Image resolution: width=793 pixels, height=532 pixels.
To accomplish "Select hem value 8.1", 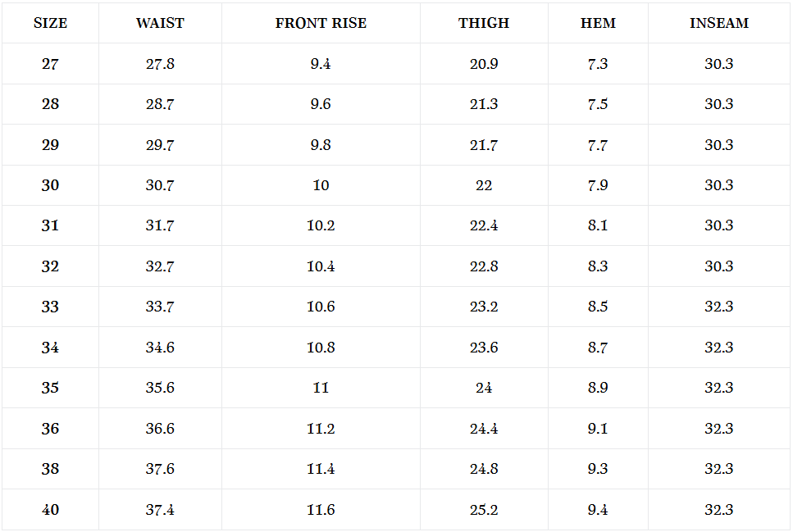I will point(598,225).
